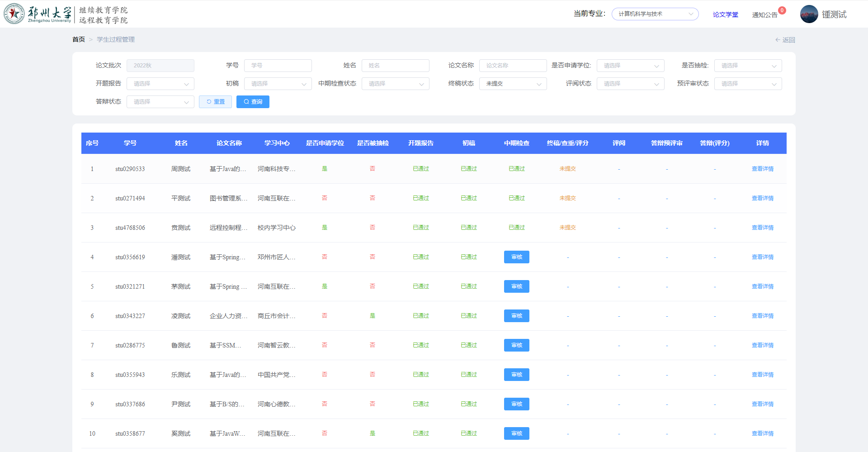Expand the 开题报告 filter dropdown

tap(160, 84)
